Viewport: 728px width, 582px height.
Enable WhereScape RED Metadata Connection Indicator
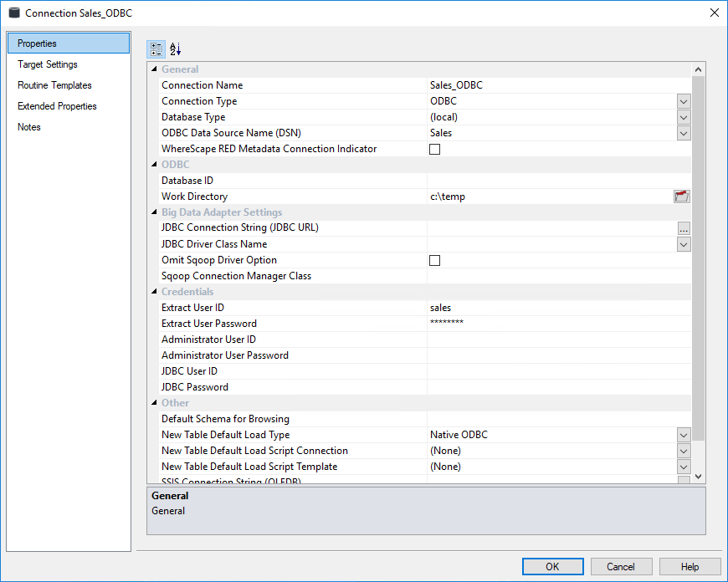pos(434,150)
